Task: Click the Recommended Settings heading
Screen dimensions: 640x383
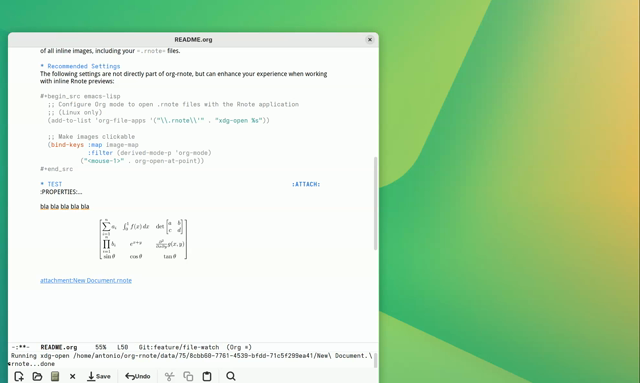Action: click(84, 66)
